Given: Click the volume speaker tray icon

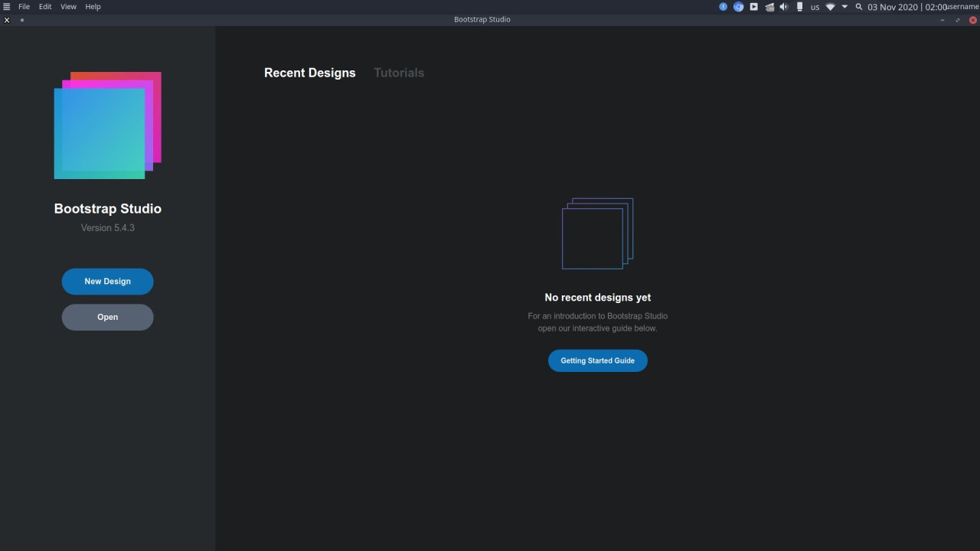Looking at the screenshot, I should [784, 6].
